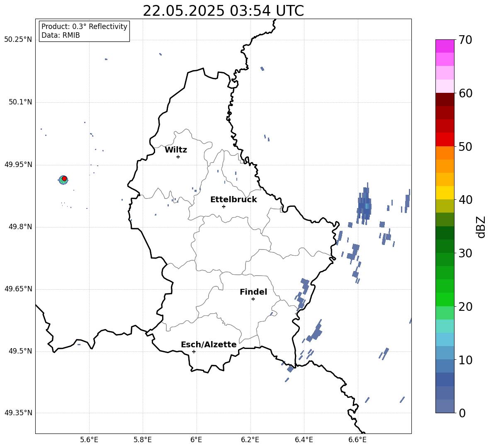Click the Findel station label
Screen dimensions: 491x448
253,292
